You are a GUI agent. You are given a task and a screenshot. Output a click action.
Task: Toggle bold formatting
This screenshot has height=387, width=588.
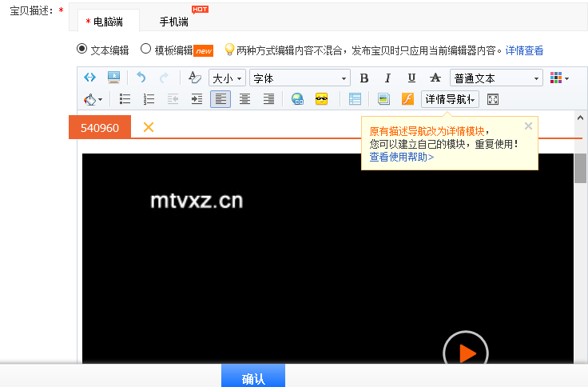tap(364, 78)
